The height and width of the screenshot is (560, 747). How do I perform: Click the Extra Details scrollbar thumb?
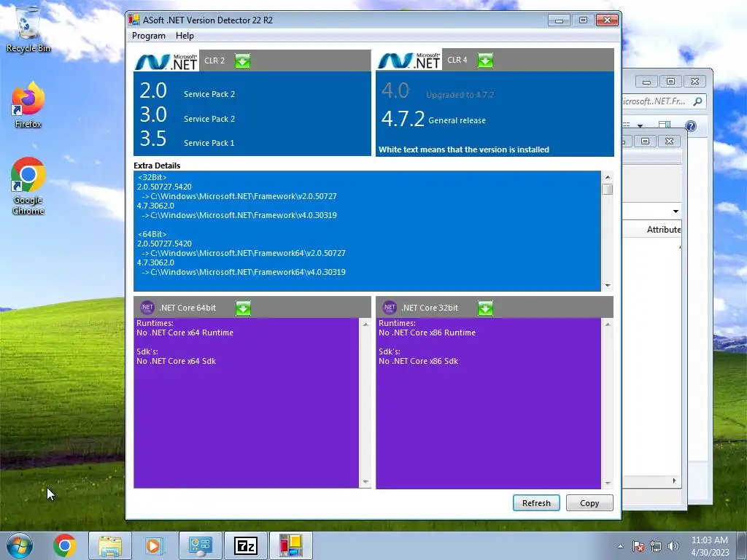point(608,189)
